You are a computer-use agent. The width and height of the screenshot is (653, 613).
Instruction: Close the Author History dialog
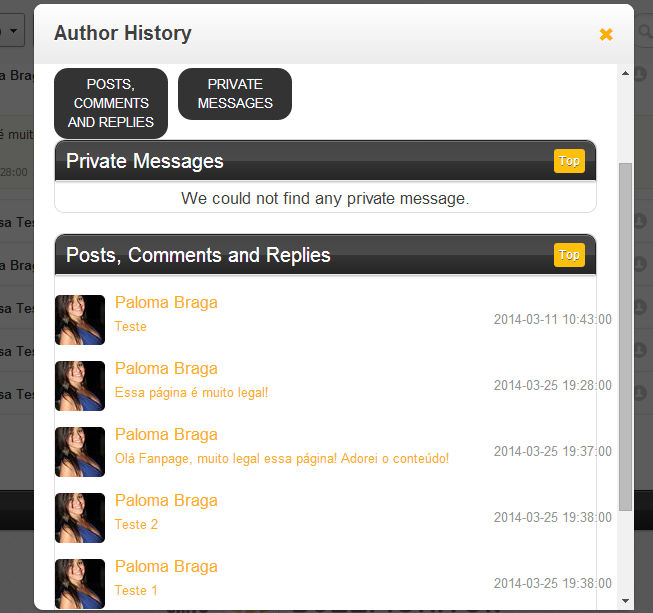pos(605,34)
